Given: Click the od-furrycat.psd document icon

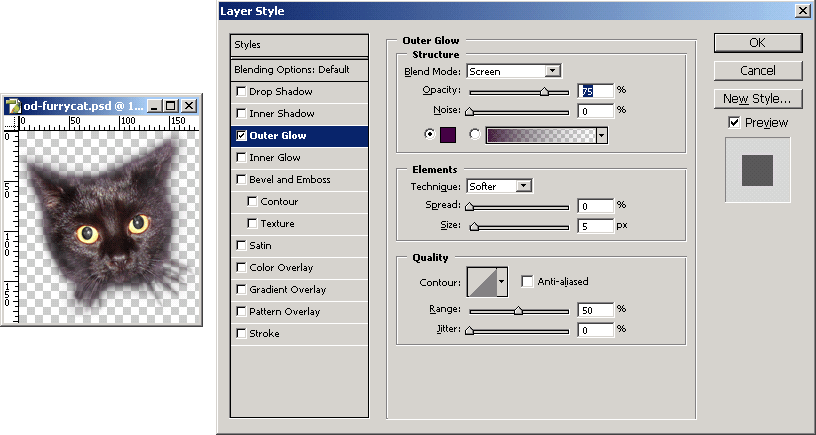Looking at the screenshot, I should pos(13,106).
